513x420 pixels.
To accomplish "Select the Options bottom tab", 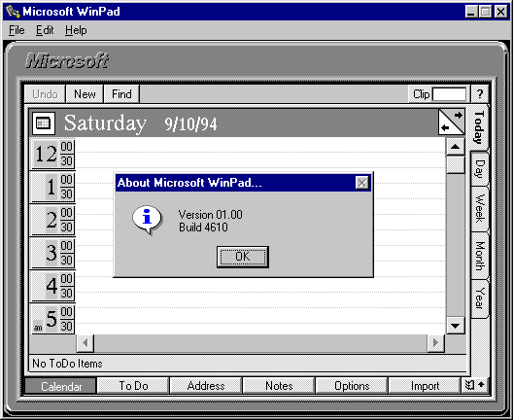I will [x=352, y=386].
